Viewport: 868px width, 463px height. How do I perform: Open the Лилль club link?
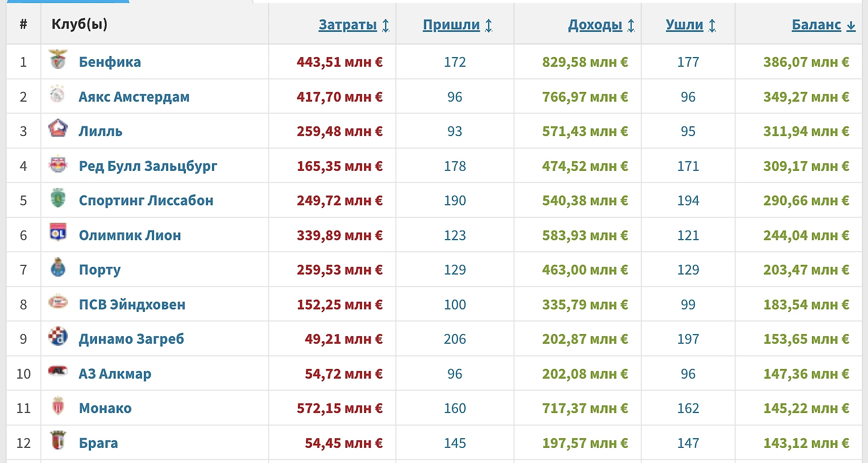[x=100, y=131]
